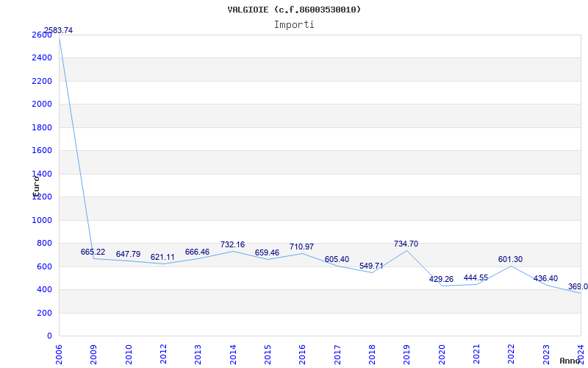
Task: Click the 2018 x-axis year label
Action: coord(372,354)
